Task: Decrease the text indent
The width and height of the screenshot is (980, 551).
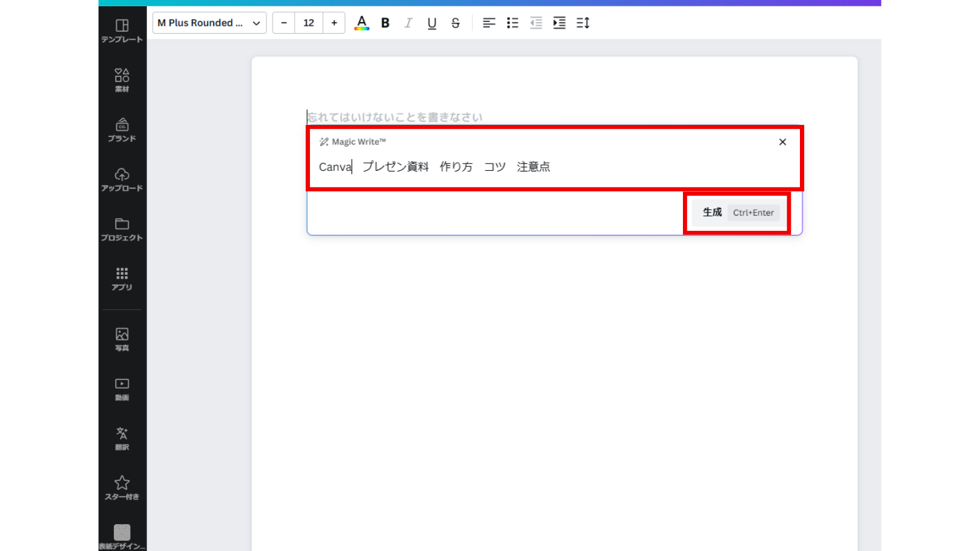Action: click(x=536, y=23)
